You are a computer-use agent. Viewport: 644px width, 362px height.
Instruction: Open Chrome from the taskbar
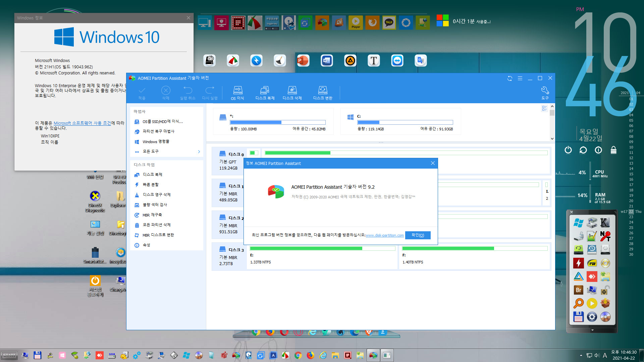[x=298, y=355]
